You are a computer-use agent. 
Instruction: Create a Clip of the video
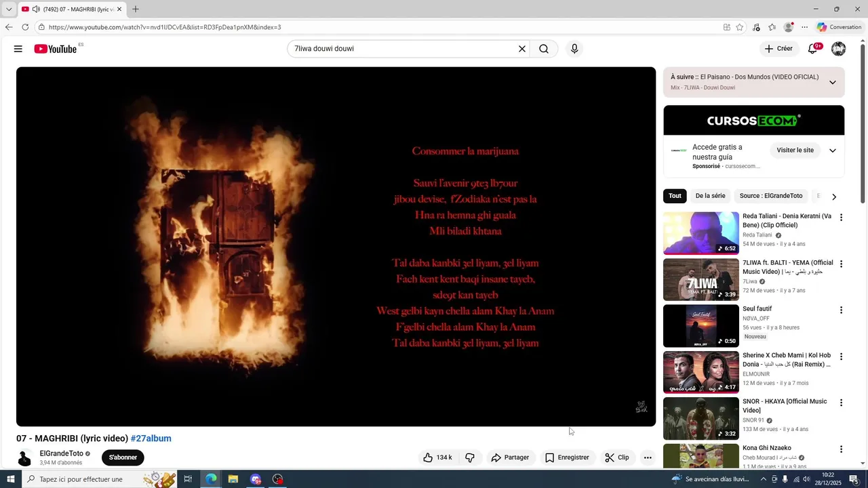point(617,457)
